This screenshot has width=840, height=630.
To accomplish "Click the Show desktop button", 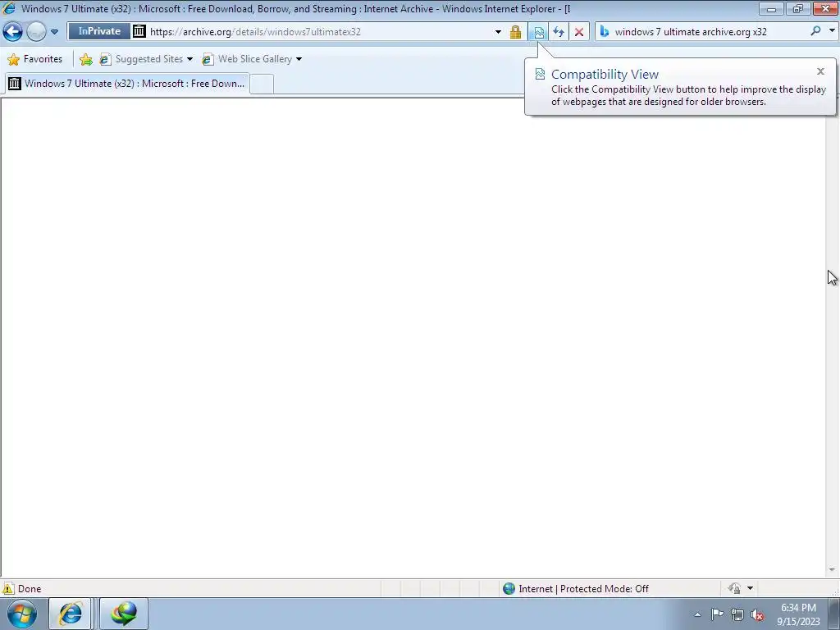I will pyautogui.click(x=834, y=614).
